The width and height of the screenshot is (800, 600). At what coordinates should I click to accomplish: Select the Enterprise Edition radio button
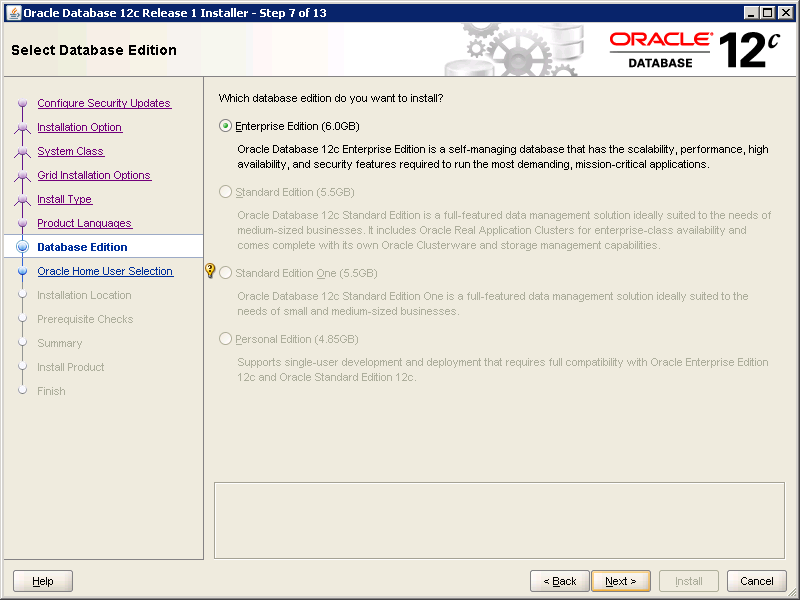[225, 126]
